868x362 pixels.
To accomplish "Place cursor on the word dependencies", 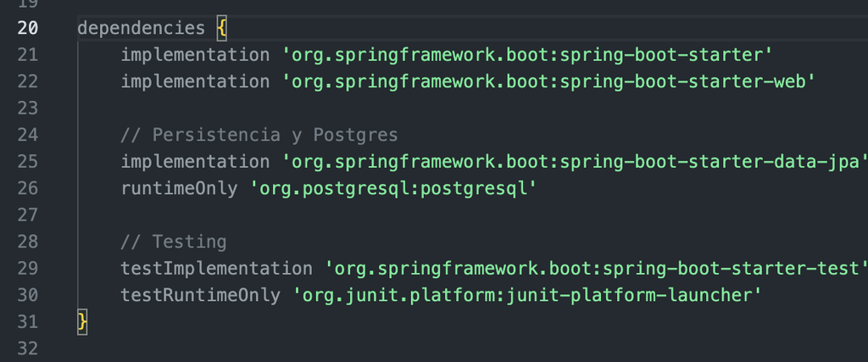I will 142,29.
